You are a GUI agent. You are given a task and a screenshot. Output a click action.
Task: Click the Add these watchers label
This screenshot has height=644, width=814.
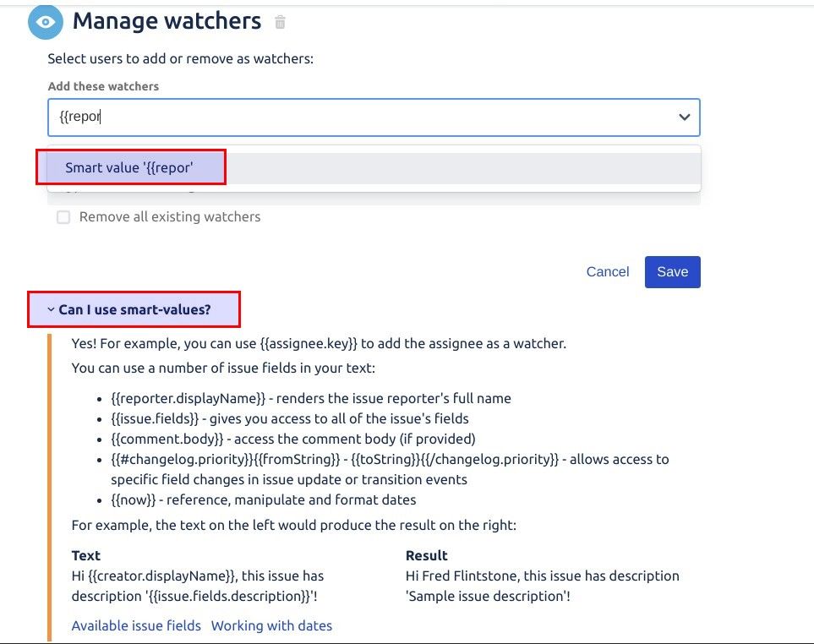click(x=103, y=86)
